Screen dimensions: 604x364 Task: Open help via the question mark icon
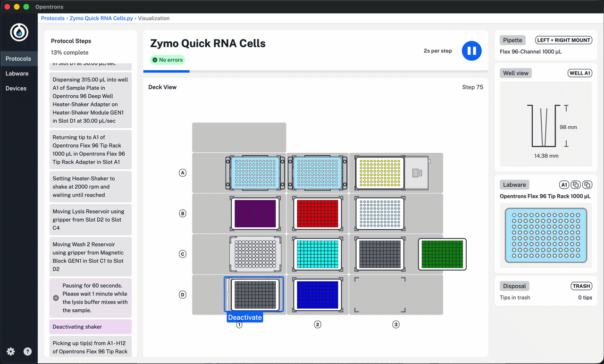point(28,351)
